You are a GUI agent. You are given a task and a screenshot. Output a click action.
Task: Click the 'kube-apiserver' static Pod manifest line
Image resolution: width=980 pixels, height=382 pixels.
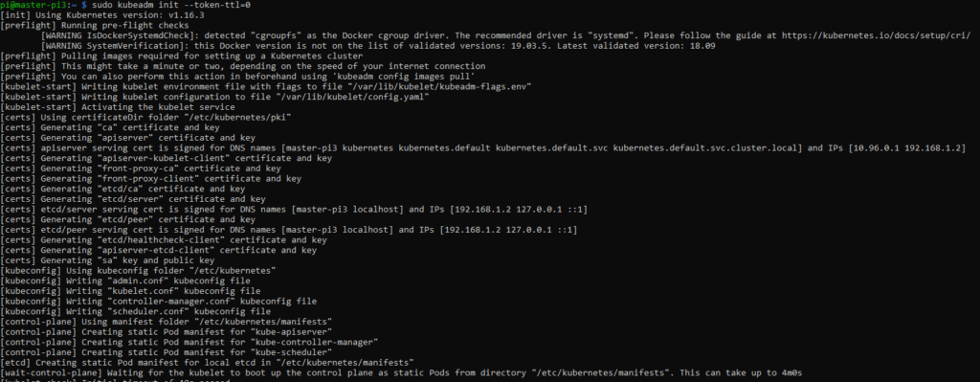coord(167,331)
